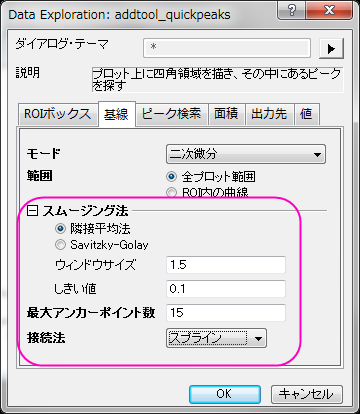Select the 値 tab

click(307, 114)
